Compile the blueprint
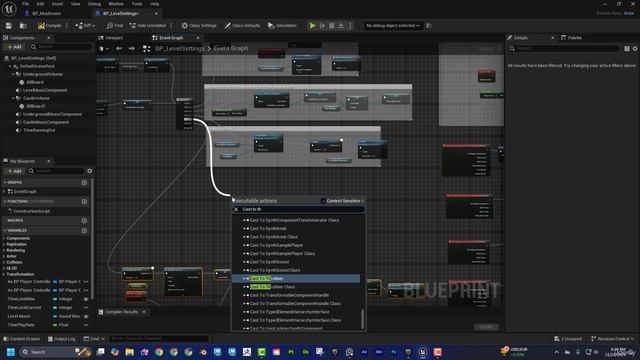 [49, 26]
